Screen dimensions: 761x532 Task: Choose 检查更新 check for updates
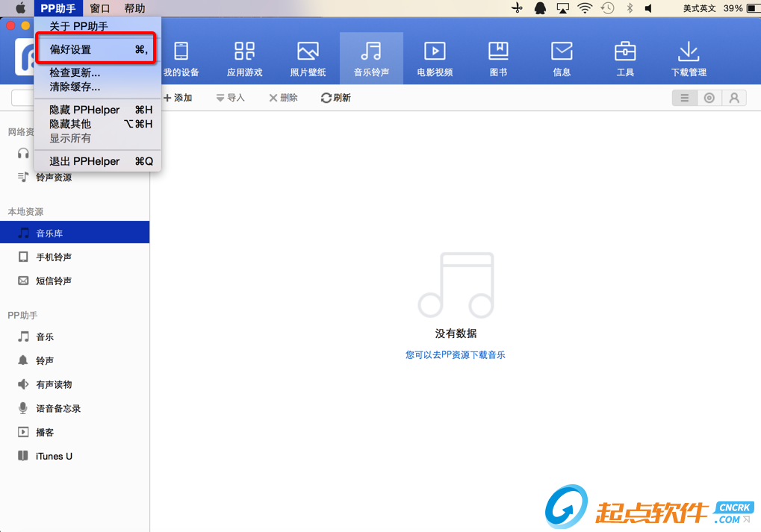[98, 72]
